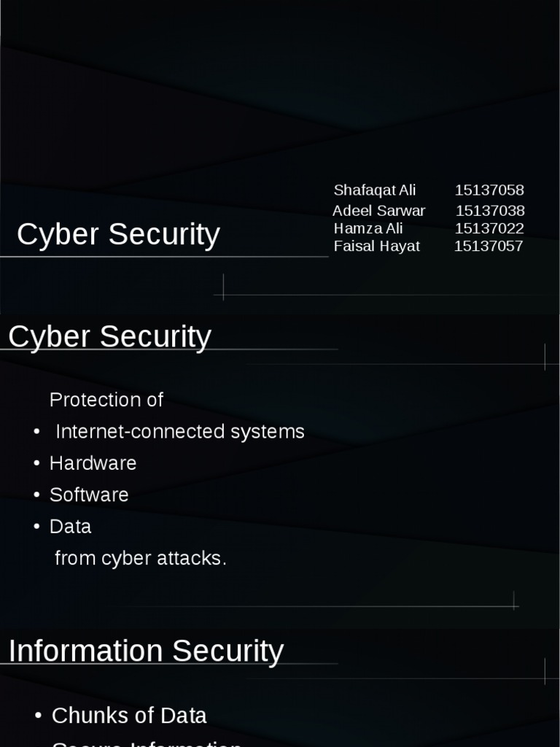Select the name Hamza Ali

[368, 228]
